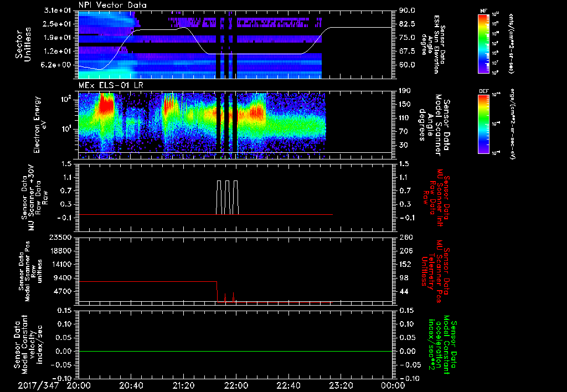Click the DEF energy flux color bar
The image size is (567, 392).
tap(483, 124)
